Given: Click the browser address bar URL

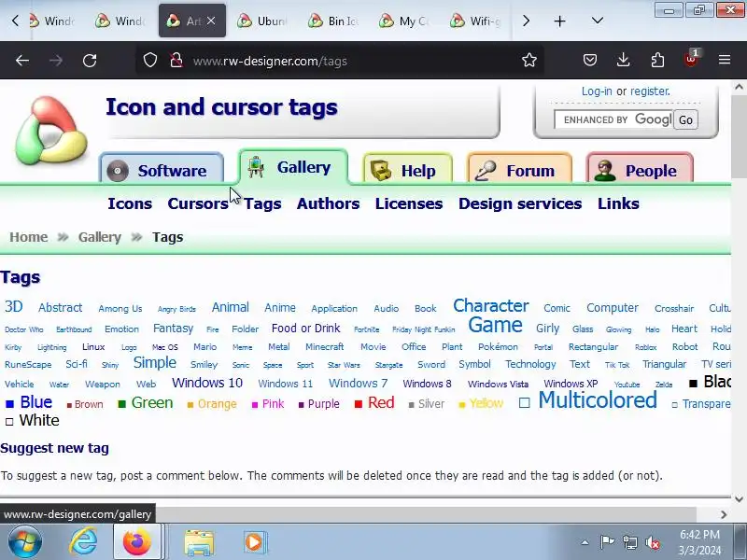Looking at the screenshot, I should pos(270,61).
